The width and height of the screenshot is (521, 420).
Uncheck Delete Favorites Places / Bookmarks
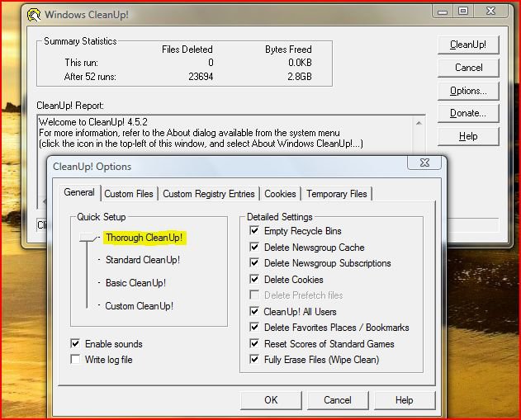point(254,328)
